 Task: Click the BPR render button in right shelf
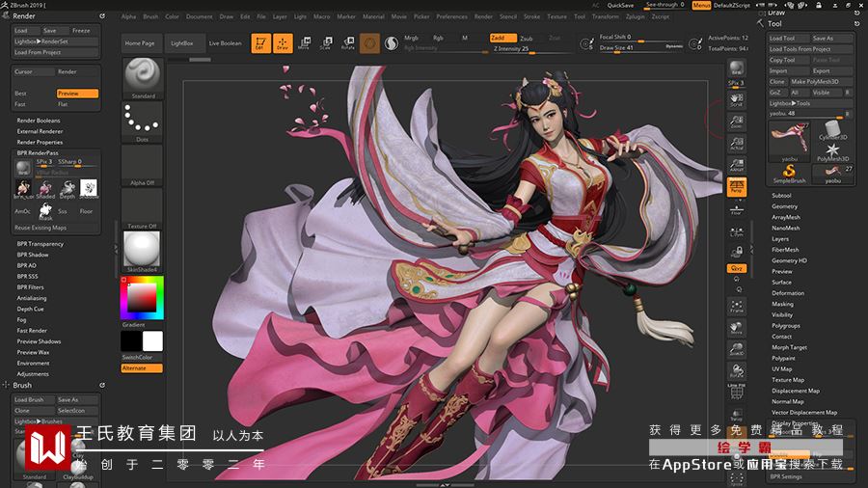tap(736, 69)
